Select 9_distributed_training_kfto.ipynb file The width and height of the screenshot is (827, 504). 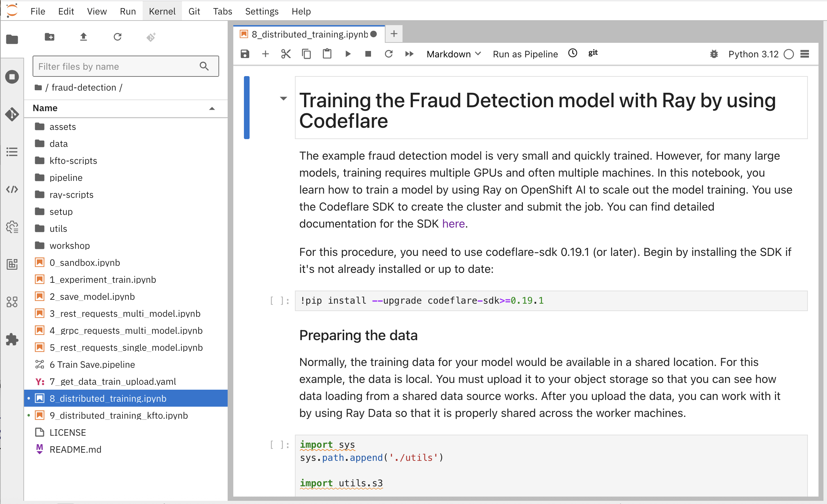126,416
